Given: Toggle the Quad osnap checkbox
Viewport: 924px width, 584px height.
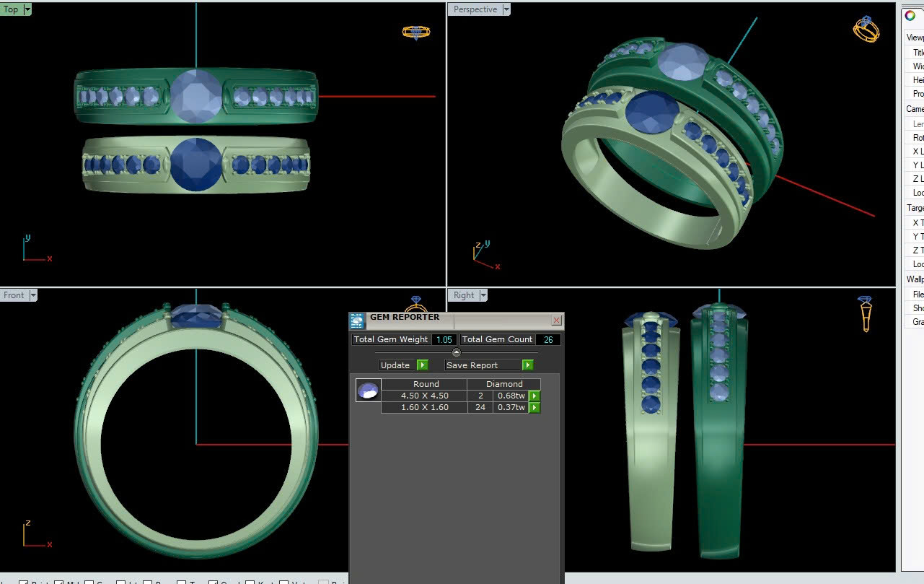Looking at the screenshot, I should pyautogui.click(x=214, y=583).
